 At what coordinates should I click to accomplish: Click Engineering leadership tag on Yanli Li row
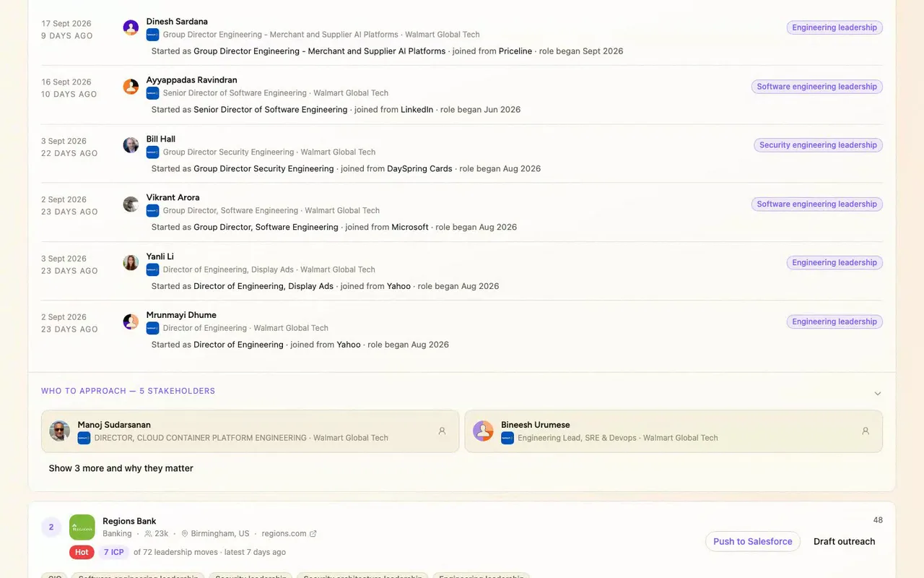click(834, 263)
